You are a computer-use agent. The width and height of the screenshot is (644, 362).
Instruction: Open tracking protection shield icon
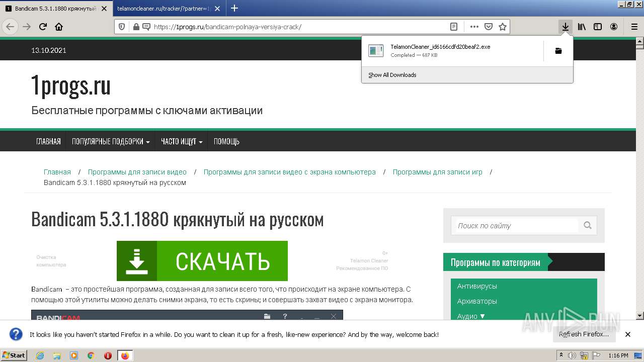click(122, 27)
